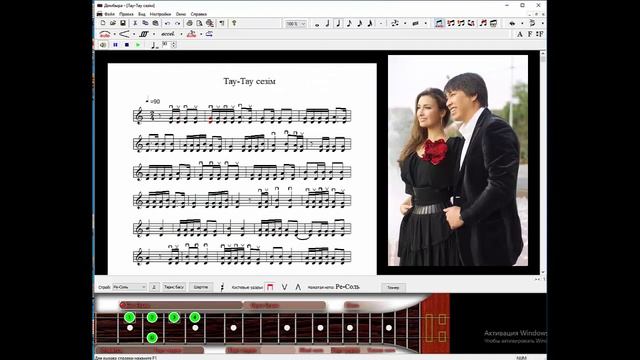Select the thirty-second note duration
This screenshot has width=640, height=360.
[370, 24]
